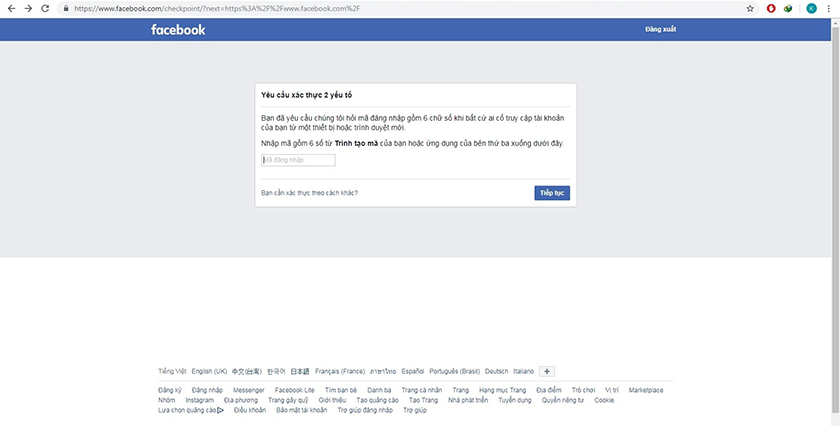
Task: Reload the page with refresh icon
Action: tap(46, 9)
